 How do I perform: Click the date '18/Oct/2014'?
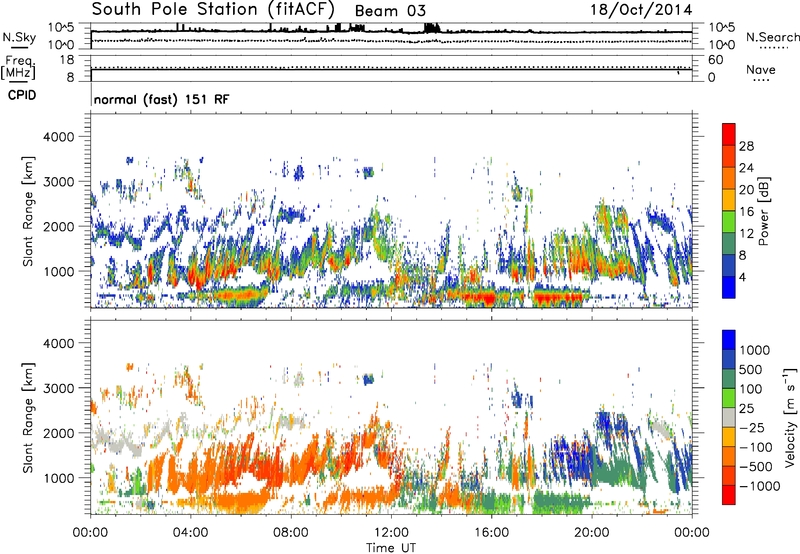641,10
